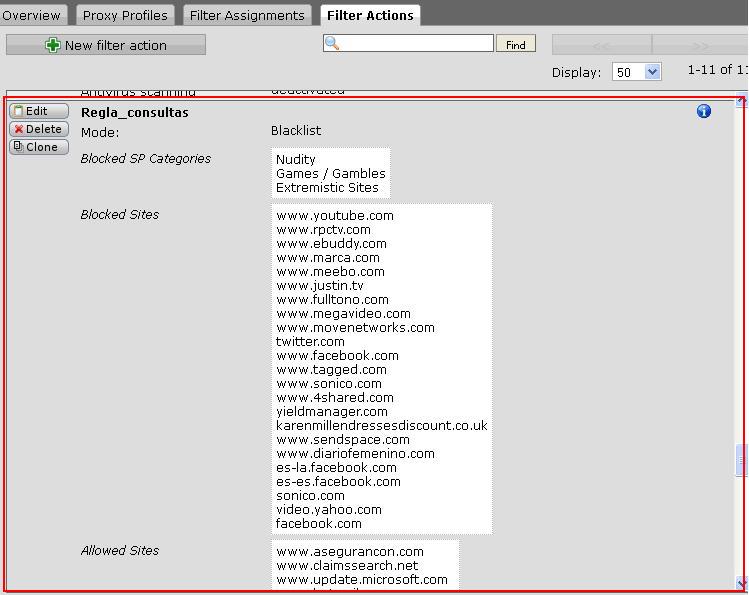Image resolution: width=749 pixels, height=595 pixels.
Task: Click www.update.microsoft.com allowed site
Action: [x=362, y=580]
